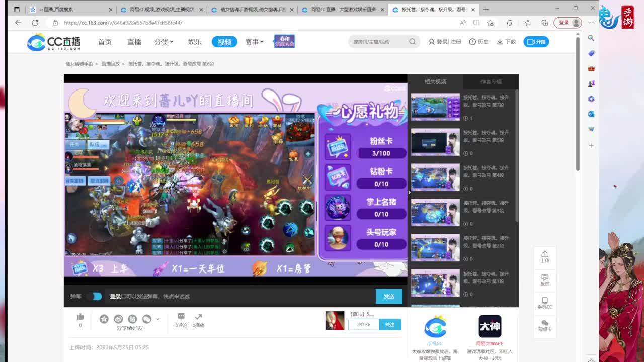
Task: Open the 倩女幽魂手游 breadcrumb link
Action: coord(79,64)
